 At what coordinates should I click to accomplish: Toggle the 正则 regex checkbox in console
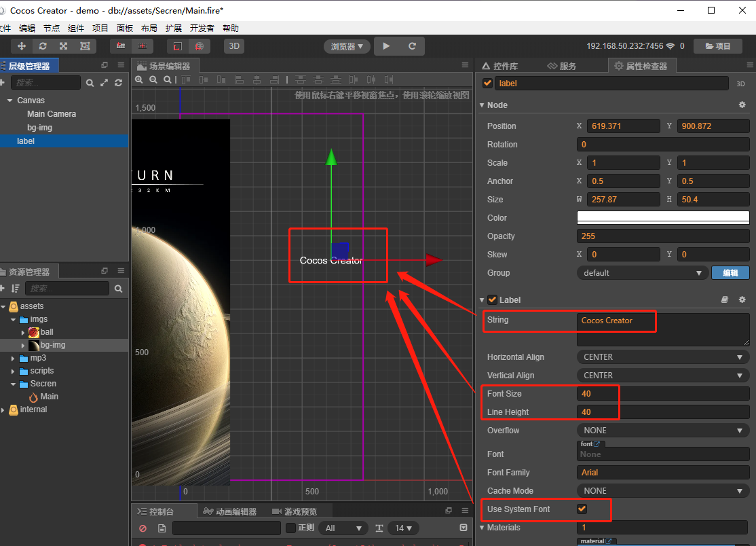[290, 528]
